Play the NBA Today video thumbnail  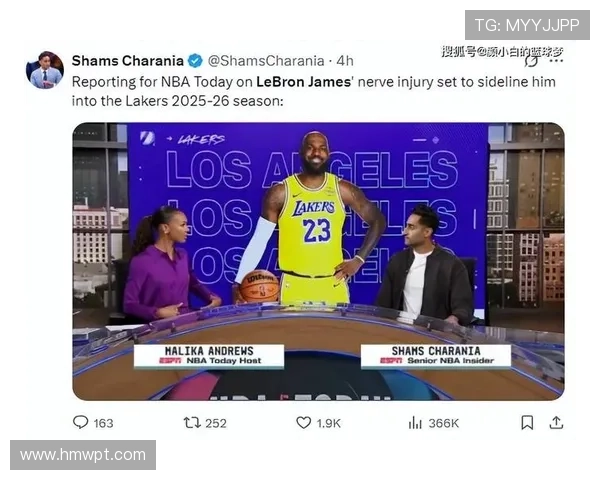[x=318, y=261]
